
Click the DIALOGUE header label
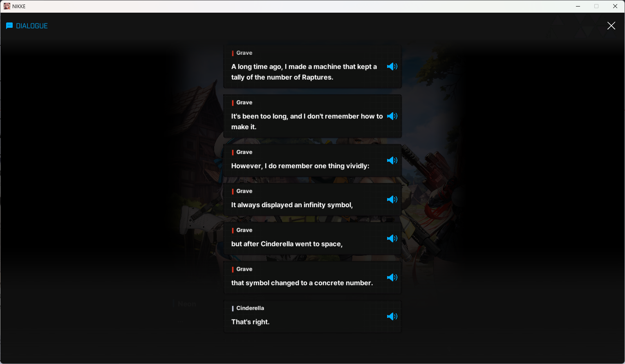click(32, 26)
